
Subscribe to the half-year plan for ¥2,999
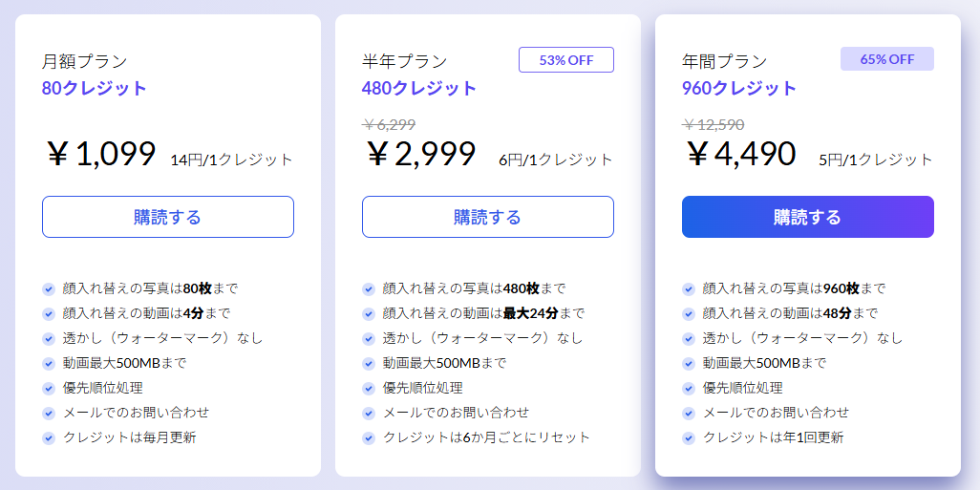coord(487,217)
